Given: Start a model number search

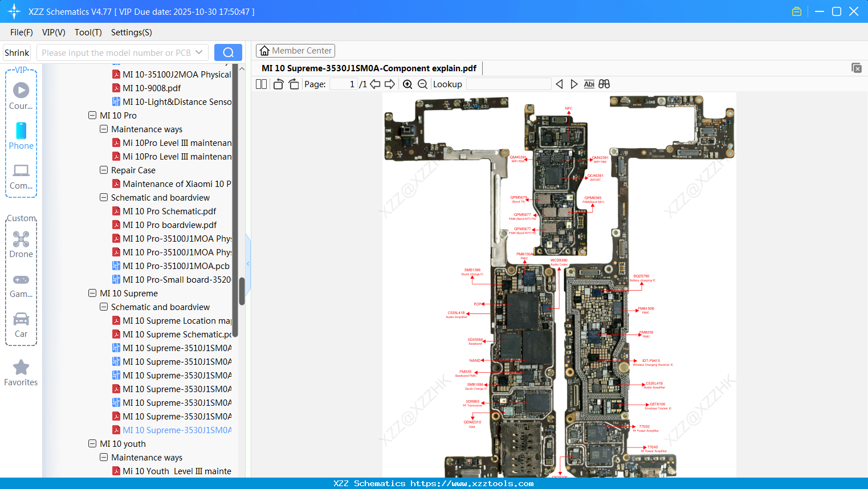Looking at the screenshot, I should 228,52.
